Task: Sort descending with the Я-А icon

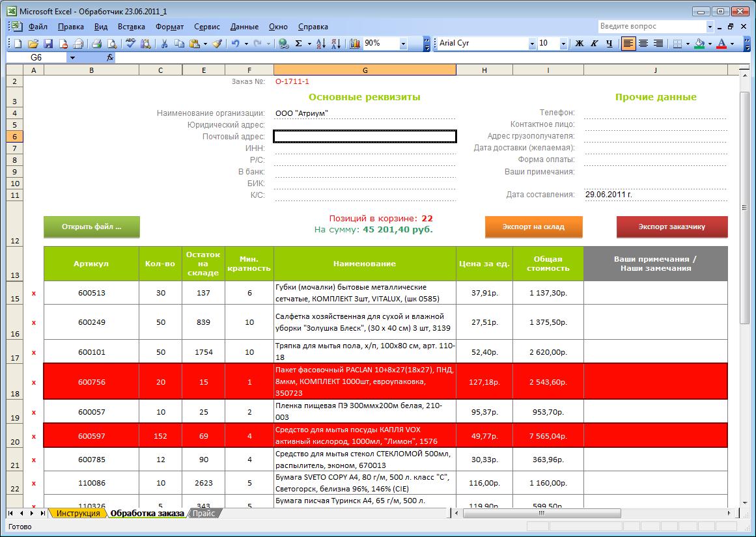Action: [336, 44]
